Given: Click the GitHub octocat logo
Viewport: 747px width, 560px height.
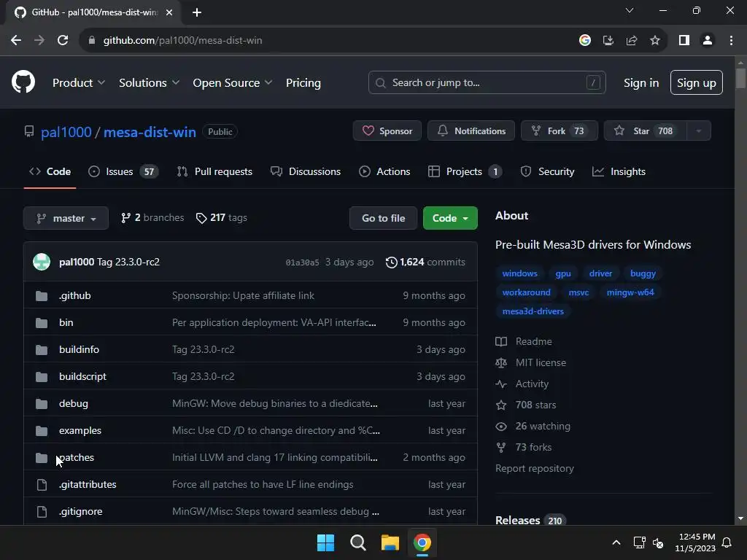Looking at the screenshot, I should coord(23,82).
